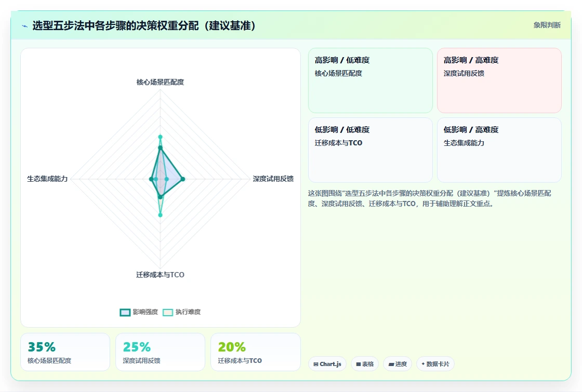Click the 象限判断 label in header
The image size is (582, 392).
point(547,25)
